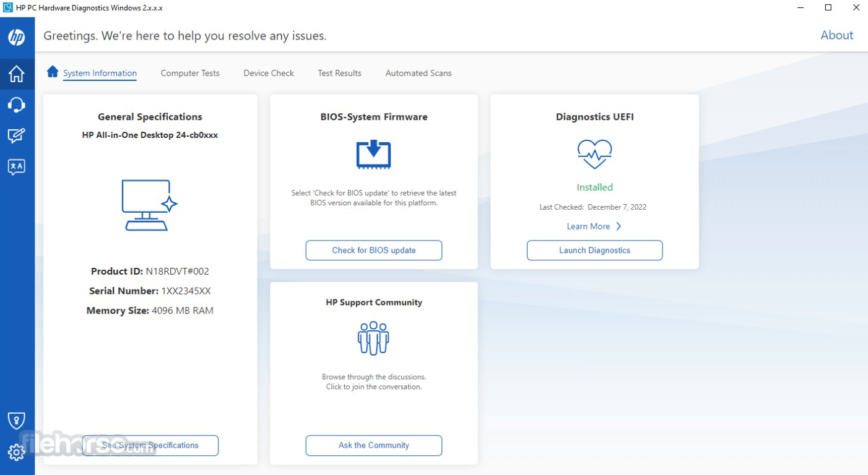
Task: Click the Launch Diagnostics button
Action: pos(594,250)
